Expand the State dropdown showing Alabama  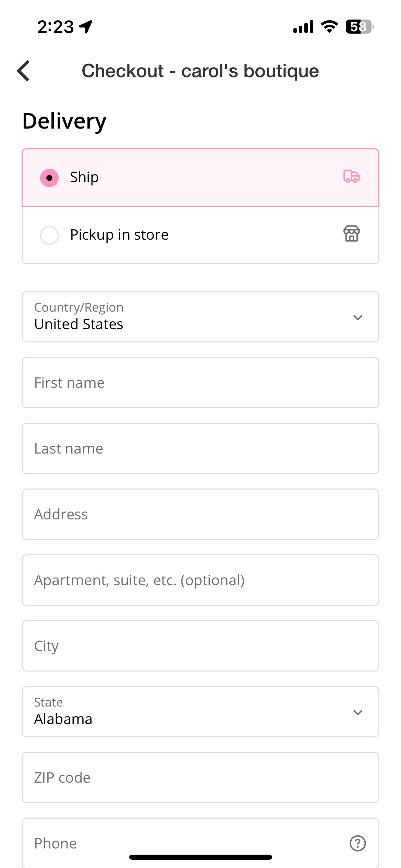click(x=200, y=712)
